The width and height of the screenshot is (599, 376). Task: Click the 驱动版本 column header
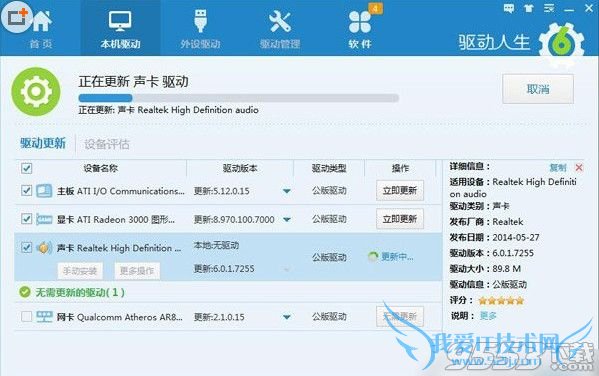tap(240, 168)
